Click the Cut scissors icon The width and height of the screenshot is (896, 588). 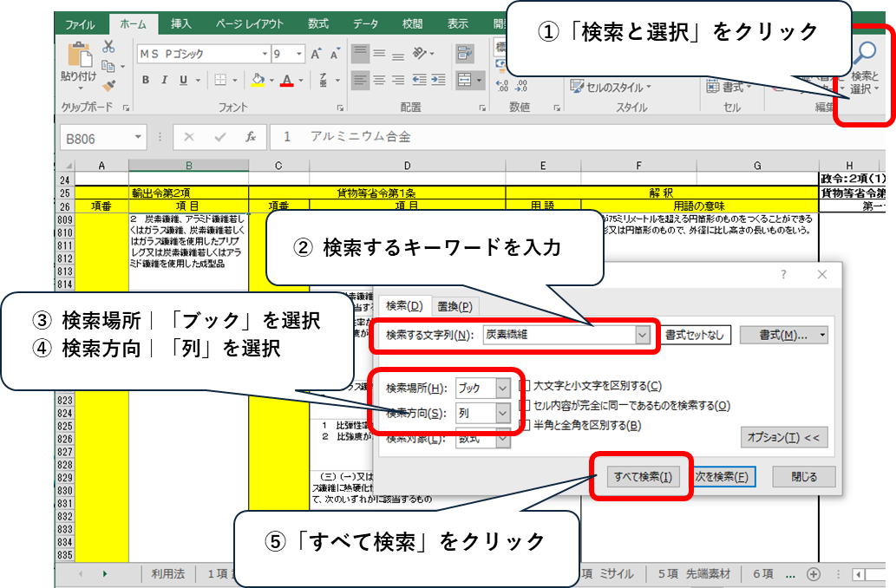pyautogui.click(x=109, y=47)
